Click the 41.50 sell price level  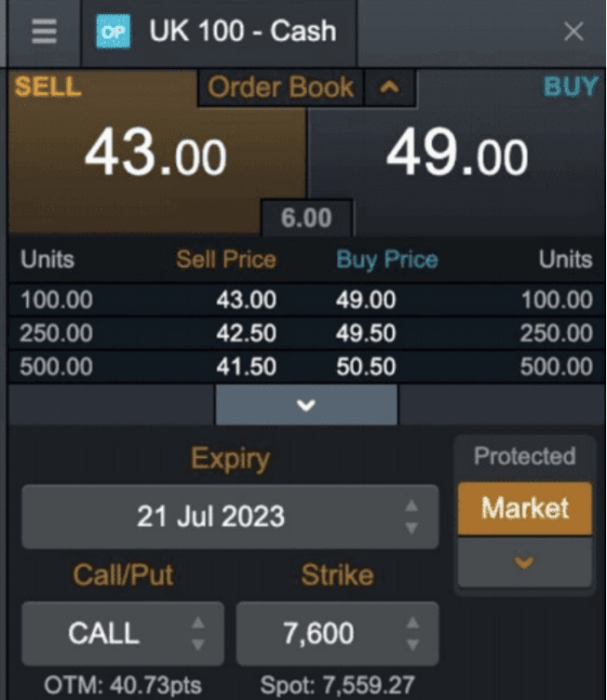246,366
